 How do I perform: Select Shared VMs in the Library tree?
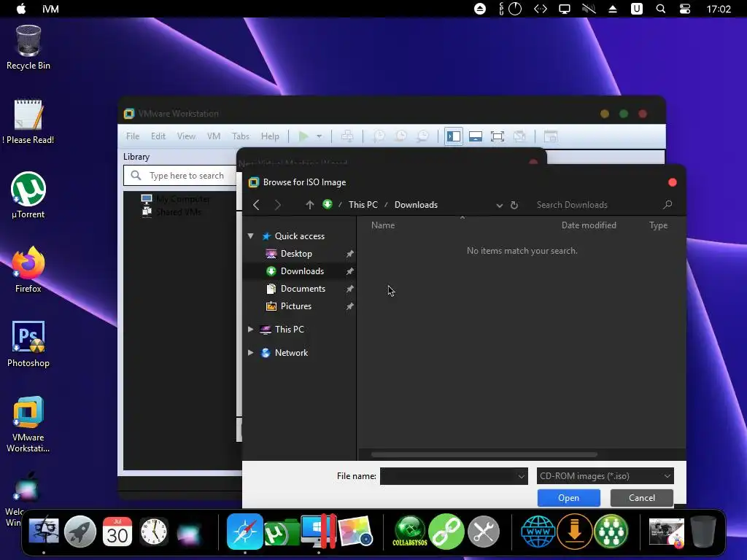click(x=179, y=212)
